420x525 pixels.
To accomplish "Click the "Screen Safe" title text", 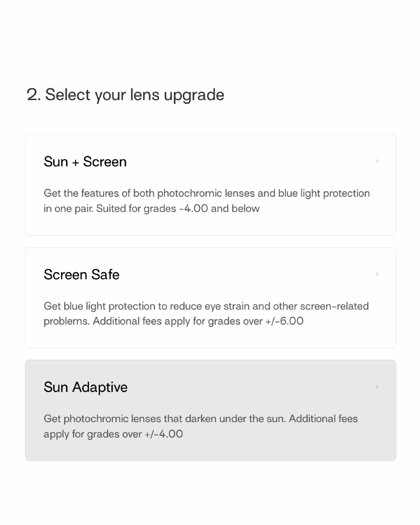I will (81, 274).
